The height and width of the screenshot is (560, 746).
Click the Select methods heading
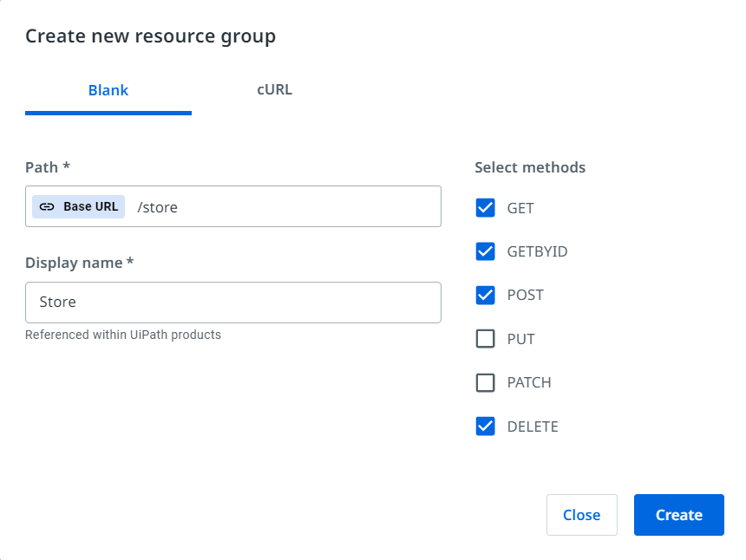click(530, 167)
